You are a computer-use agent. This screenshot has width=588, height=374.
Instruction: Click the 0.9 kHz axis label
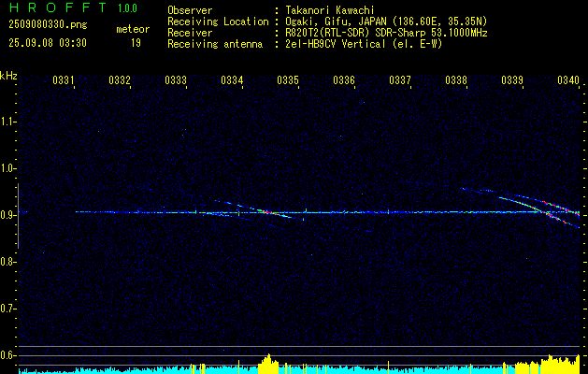coord(7,215)
